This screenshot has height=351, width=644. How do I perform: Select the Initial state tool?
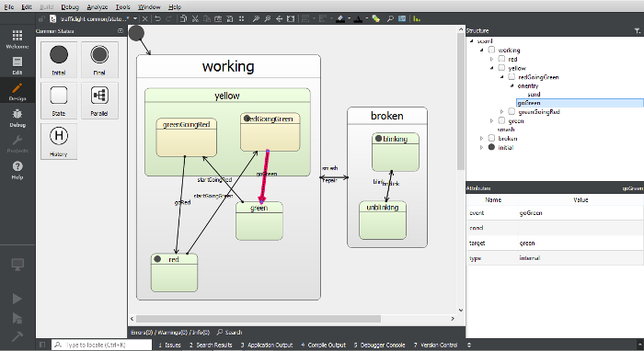[x=59, y=60]
